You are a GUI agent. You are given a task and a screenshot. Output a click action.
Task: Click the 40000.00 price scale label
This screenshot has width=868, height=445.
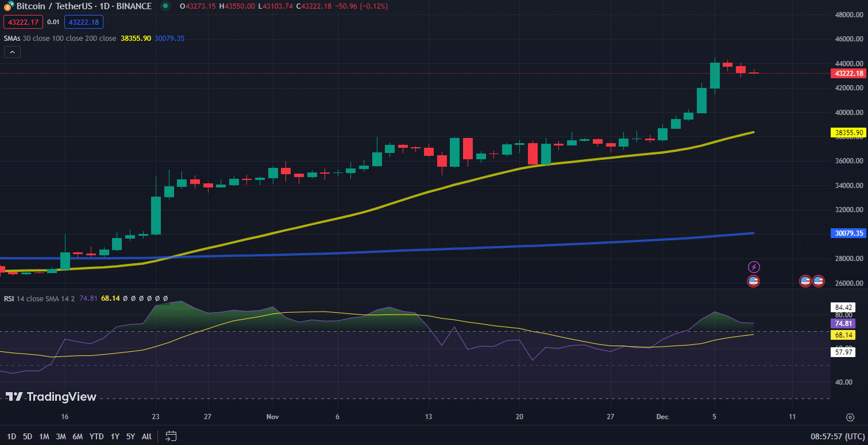(848, 112)
